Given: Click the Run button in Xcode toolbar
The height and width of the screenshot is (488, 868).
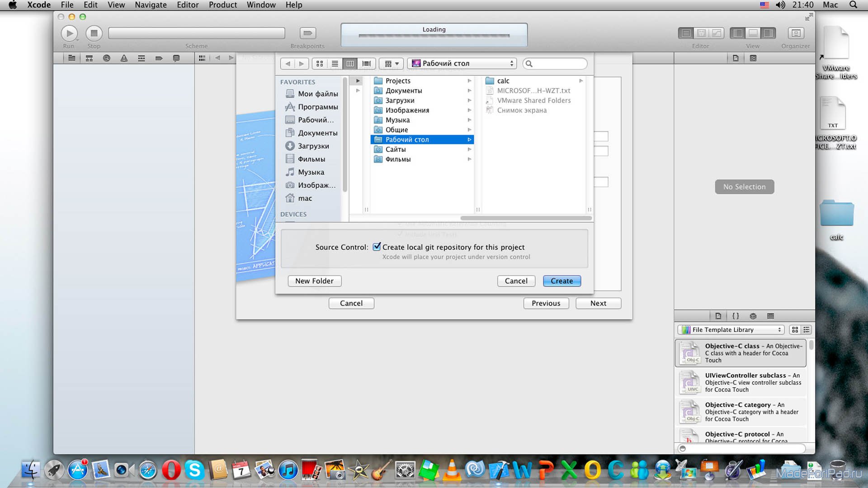Looking at the screenshot, I should pos(69,33).
